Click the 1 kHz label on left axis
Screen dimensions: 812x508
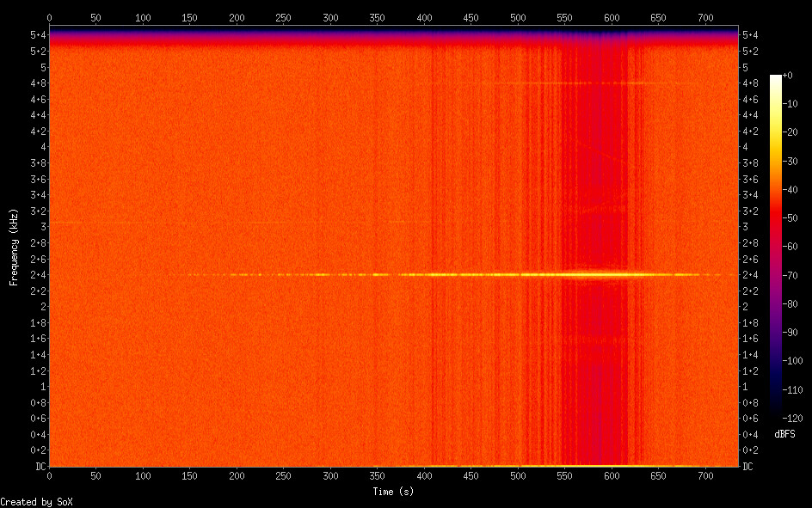pos(42,387)
